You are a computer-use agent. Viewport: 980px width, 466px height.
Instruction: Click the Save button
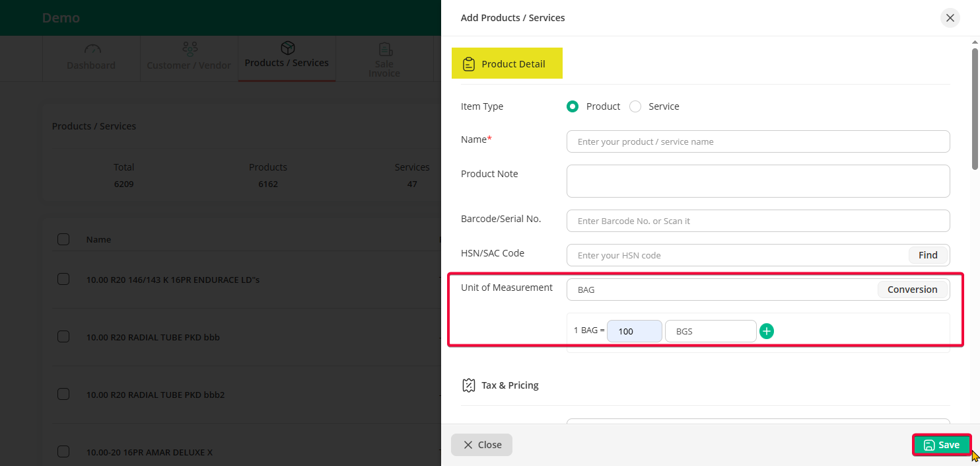click(942, 445)
